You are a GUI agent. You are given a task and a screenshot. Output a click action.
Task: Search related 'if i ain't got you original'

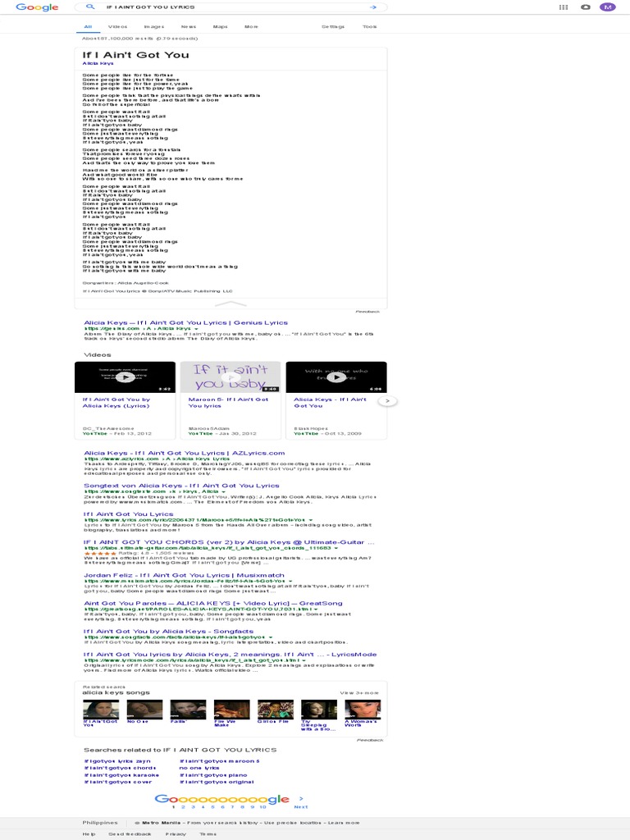217,782
